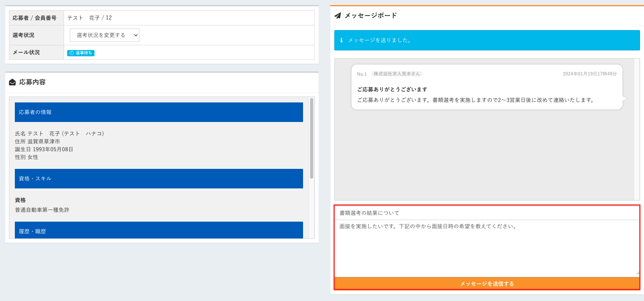
Task: Click the メッセージを送りました notification banner
Action: (487, 40)
